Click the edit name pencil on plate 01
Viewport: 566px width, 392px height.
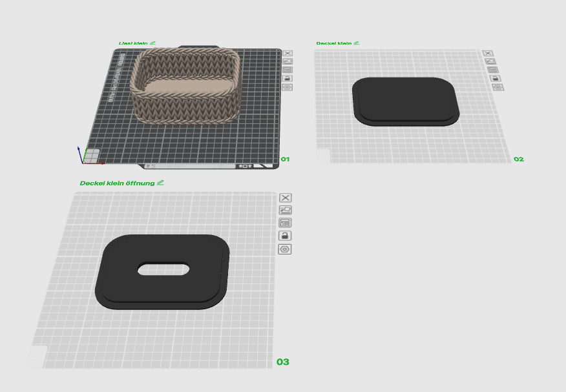click(x=152, y=43)
